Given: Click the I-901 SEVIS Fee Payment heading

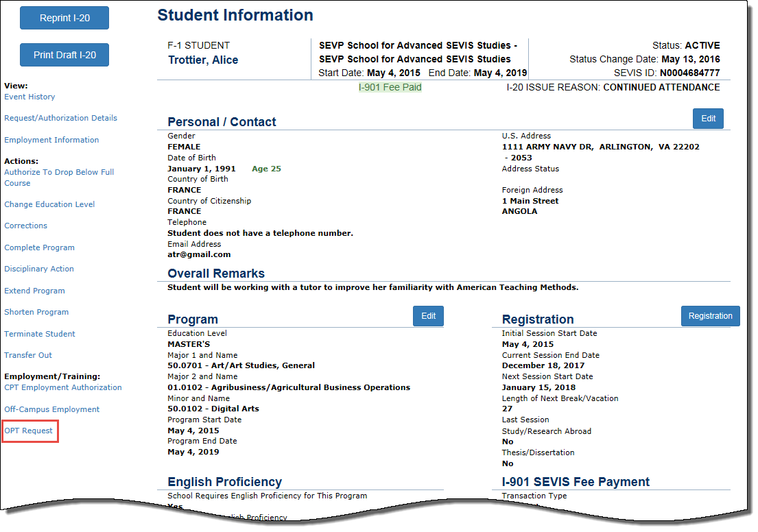Looking at the screenshot, I should [576, 482].
